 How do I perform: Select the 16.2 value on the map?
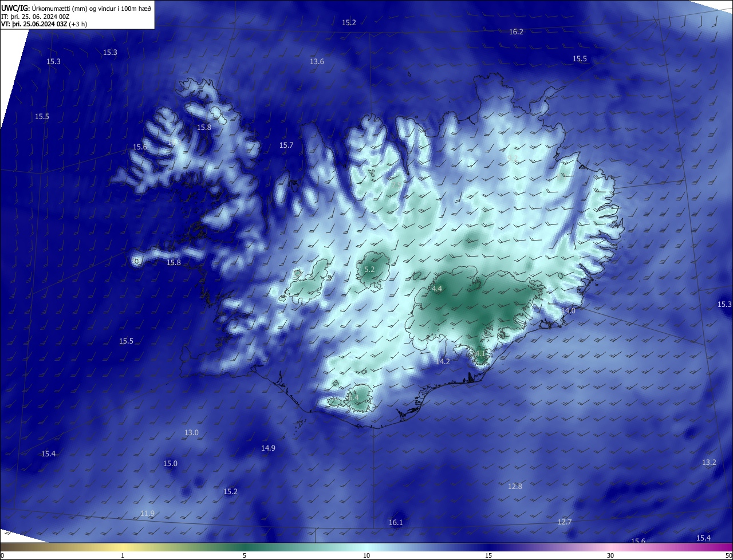pyautogui.click(x=516, y=31)
